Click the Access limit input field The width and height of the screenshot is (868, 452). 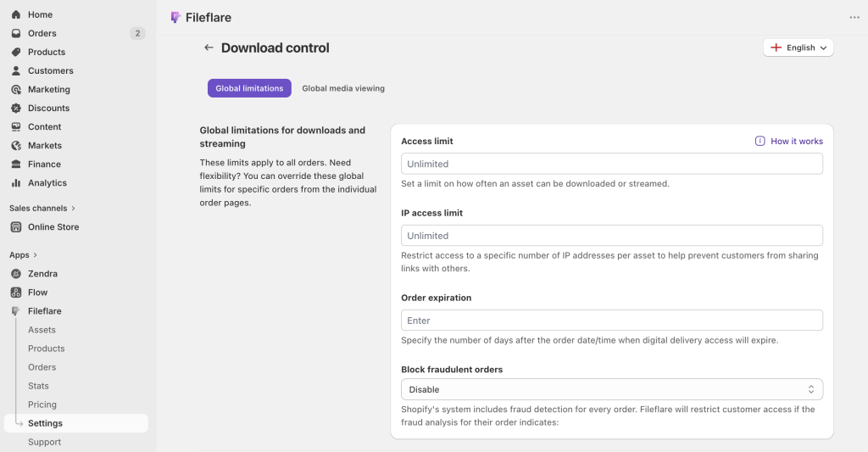(612, 164)
